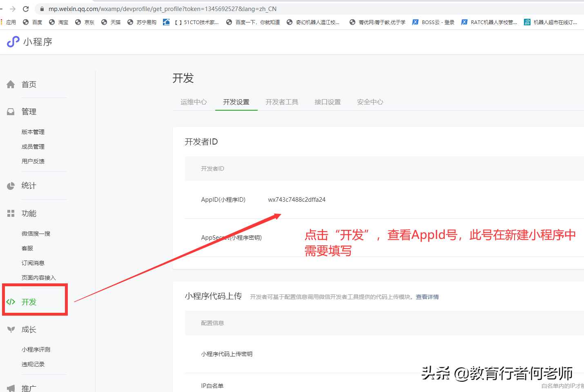Image resolution: width=584 pixels, height=392 pixels.
Task: Click the IP白名单 row label
Action: click(x=212, y=386)
